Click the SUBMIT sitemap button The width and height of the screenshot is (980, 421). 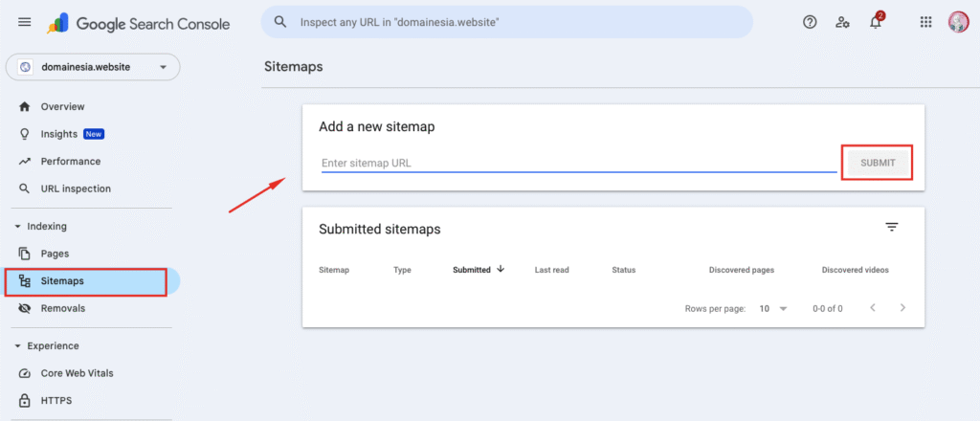(x=878, y=163)
